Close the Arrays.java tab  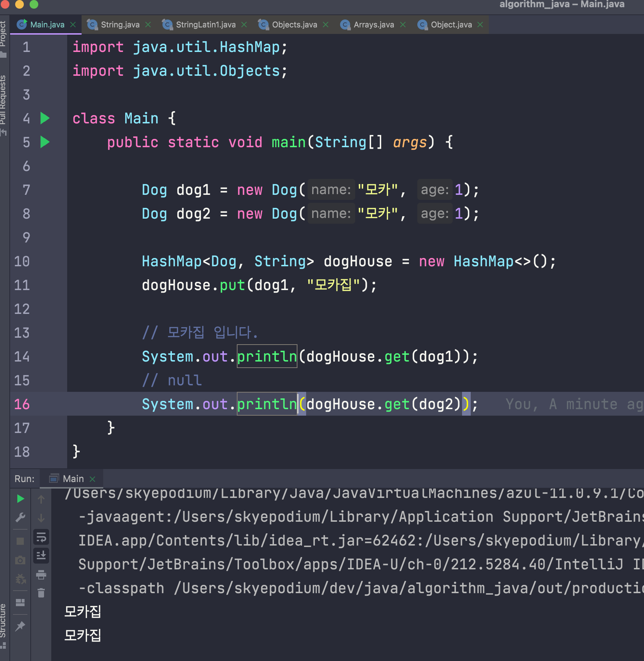point(403,25)
